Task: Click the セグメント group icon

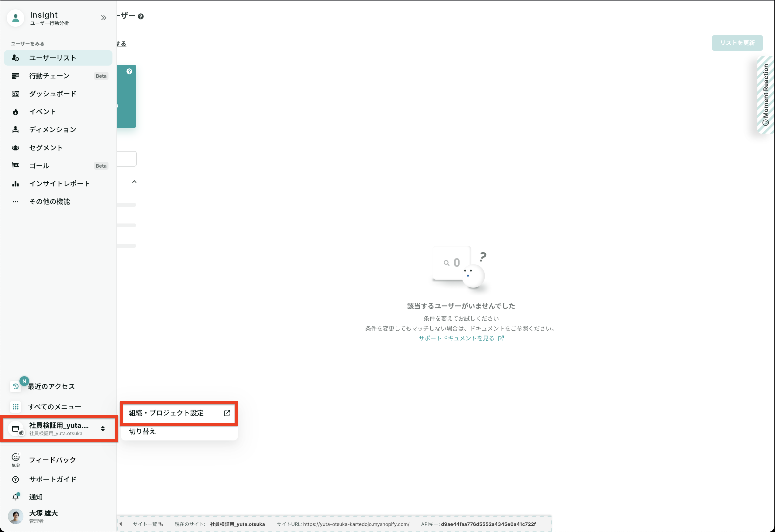Action: pos(15,148)
